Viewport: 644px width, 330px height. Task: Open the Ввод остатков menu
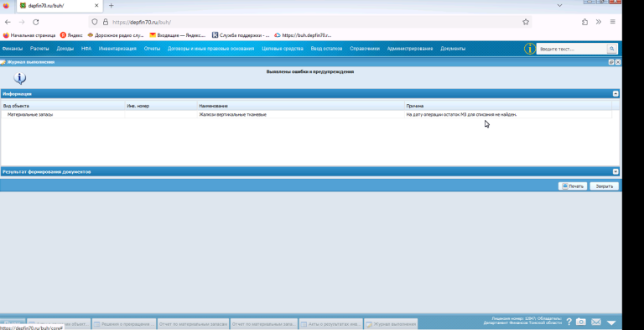point(326,49)
